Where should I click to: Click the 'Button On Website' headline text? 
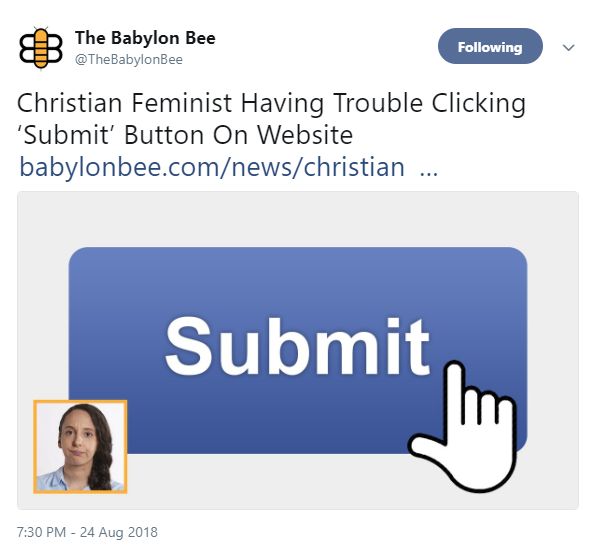click(x=239, y=135)
